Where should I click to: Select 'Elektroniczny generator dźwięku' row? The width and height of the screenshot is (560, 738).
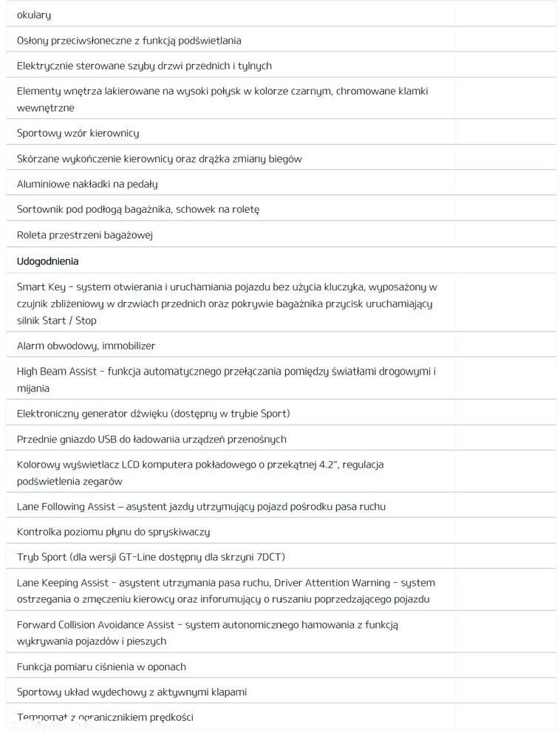click(x=154, y=413)
